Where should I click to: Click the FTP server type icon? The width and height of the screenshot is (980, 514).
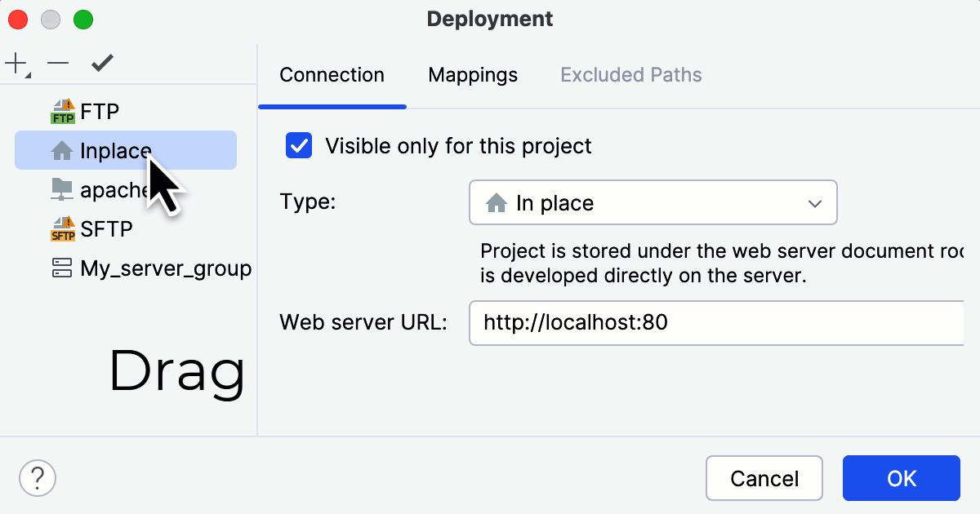61,111
